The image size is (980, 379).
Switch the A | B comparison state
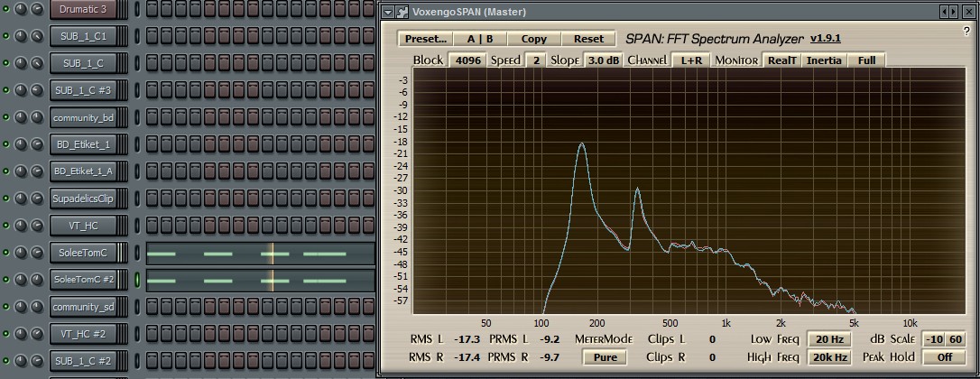pos(480,39)
